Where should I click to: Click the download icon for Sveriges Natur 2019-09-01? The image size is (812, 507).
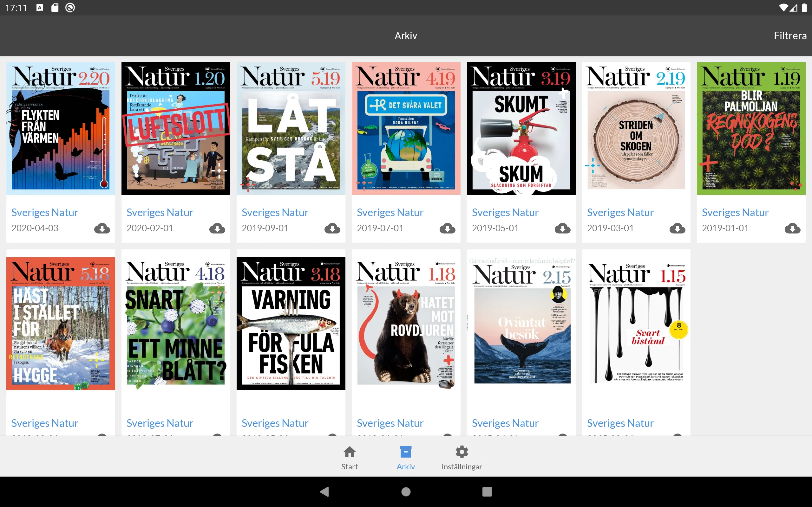[331, 228]
